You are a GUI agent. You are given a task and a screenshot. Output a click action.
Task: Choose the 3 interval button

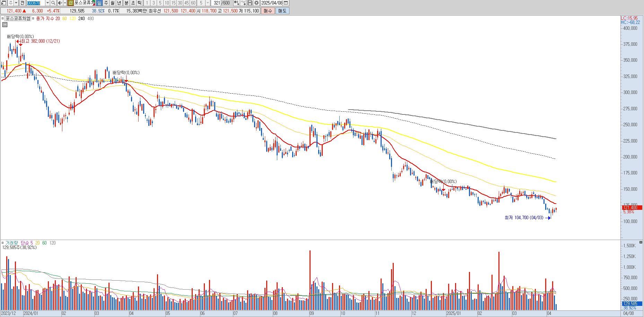click(154, 3)
